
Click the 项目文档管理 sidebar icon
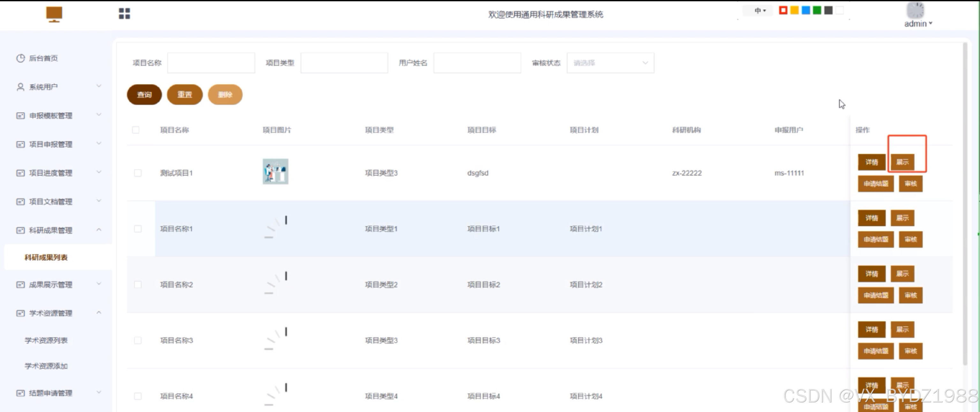(20, 202)
